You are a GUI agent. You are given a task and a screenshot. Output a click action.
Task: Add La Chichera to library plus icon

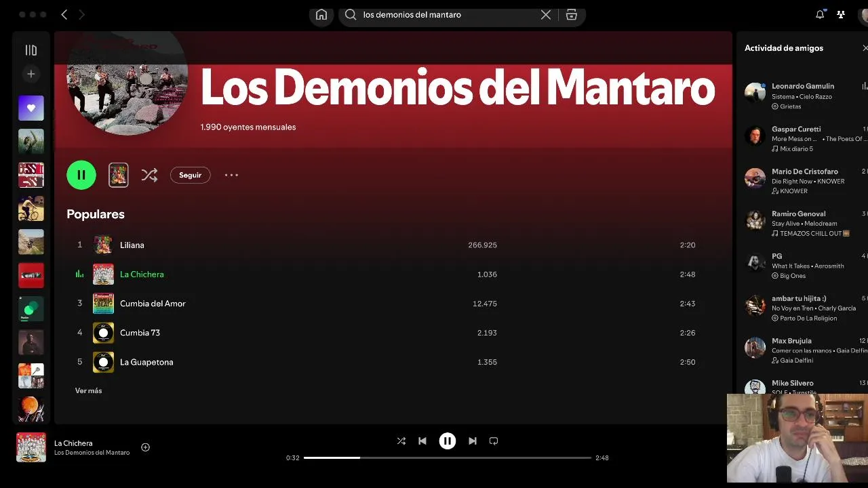click(x=145, y=447)
